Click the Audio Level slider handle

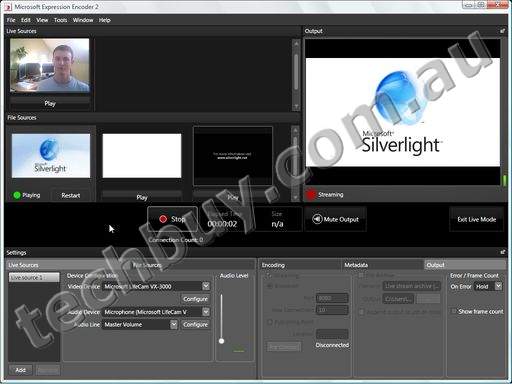point(221,341)
